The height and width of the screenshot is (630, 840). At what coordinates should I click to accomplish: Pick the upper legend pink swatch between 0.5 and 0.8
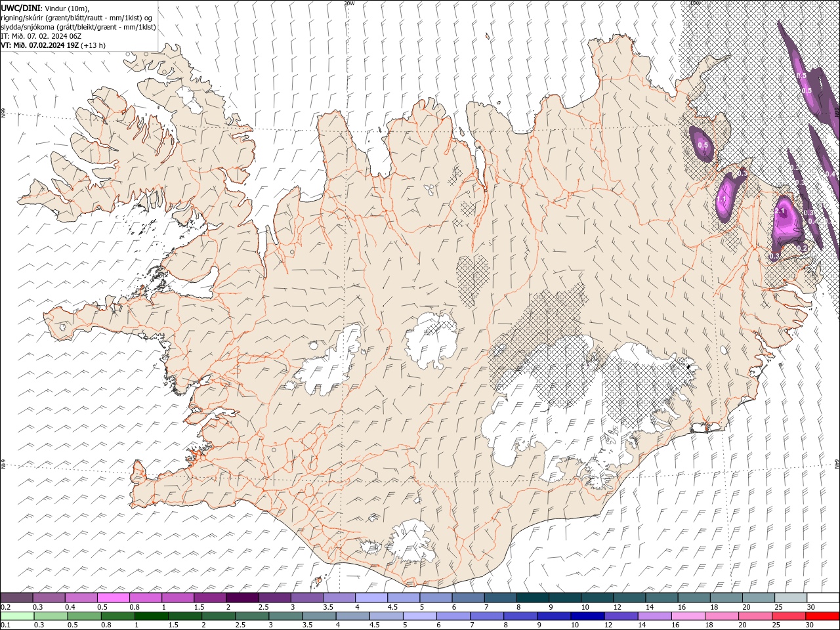[x=114, y=598]
